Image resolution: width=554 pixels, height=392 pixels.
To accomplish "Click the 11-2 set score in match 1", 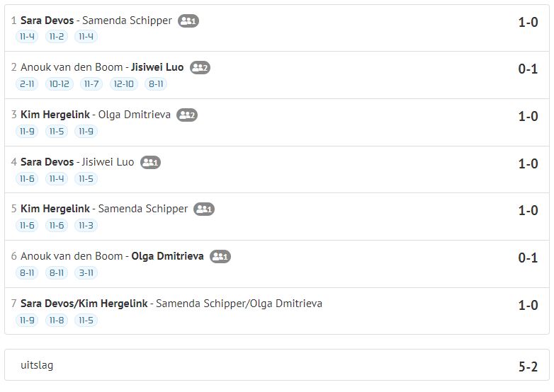I will pyautogui.click(x=57, y=36).
